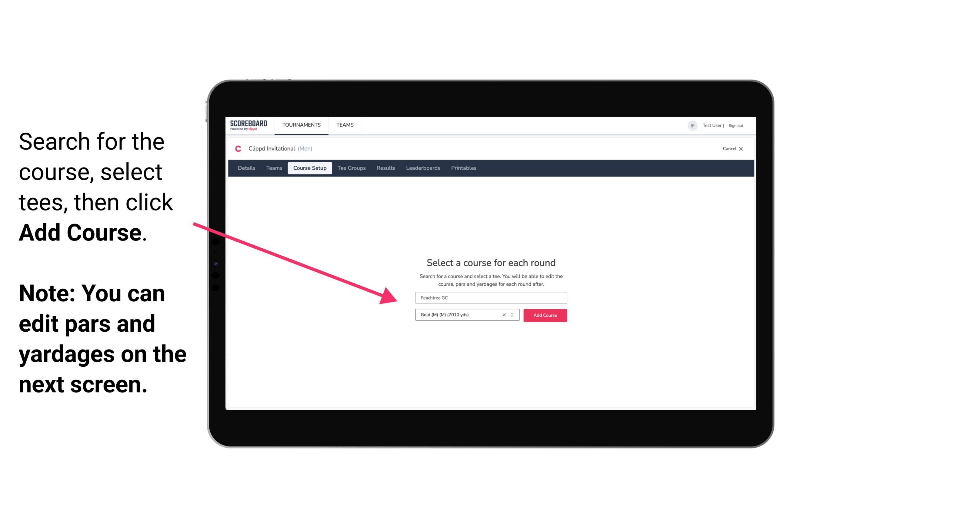980x527 pixels.
Task: Open the Leaderboards tab
Action: [422, 168]
